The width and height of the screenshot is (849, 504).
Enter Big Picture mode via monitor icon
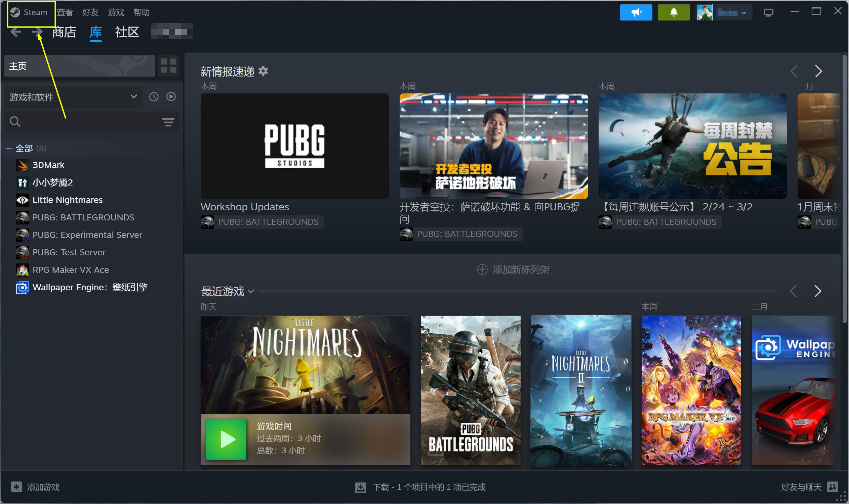(768, 12)
